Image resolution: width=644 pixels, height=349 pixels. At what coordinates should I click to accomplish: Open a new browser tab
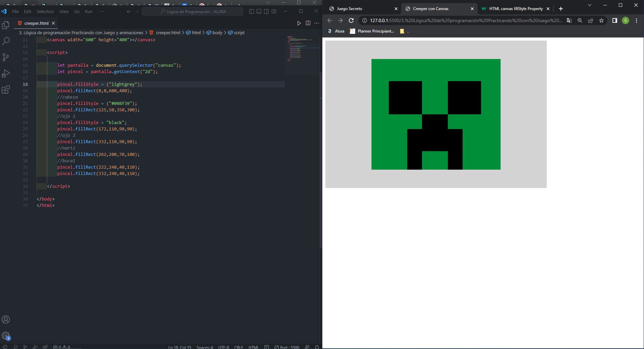pyautogui.click(x=561, y=9)
